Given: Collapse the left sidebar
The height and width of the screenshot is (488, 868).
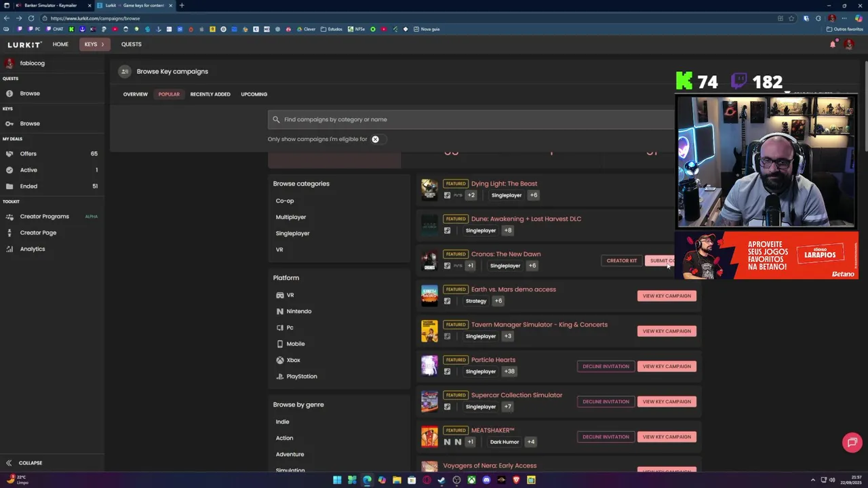Looking at the screenshot, I should (x=24, y=463).
